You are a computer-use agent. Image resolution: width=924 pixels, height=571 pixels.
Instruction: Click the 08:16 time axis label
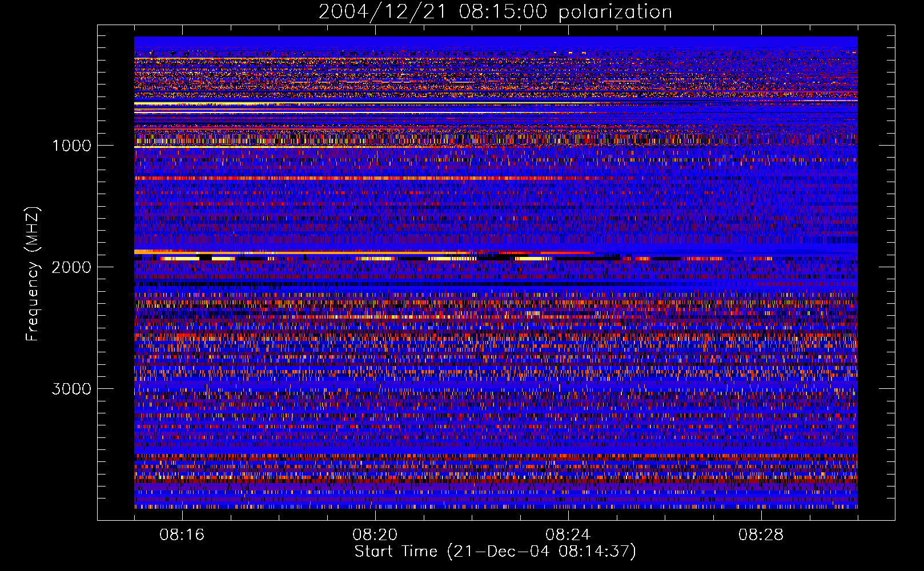(182, 535)
